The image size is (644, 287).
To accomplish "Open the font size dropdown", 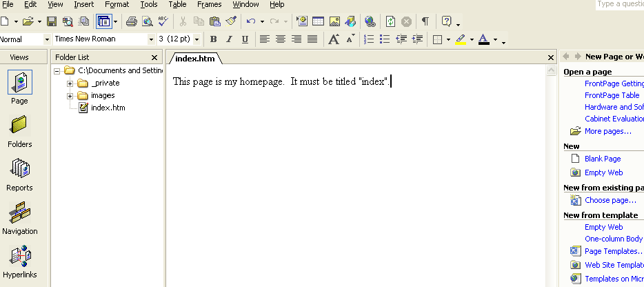I will pos(197,39).
